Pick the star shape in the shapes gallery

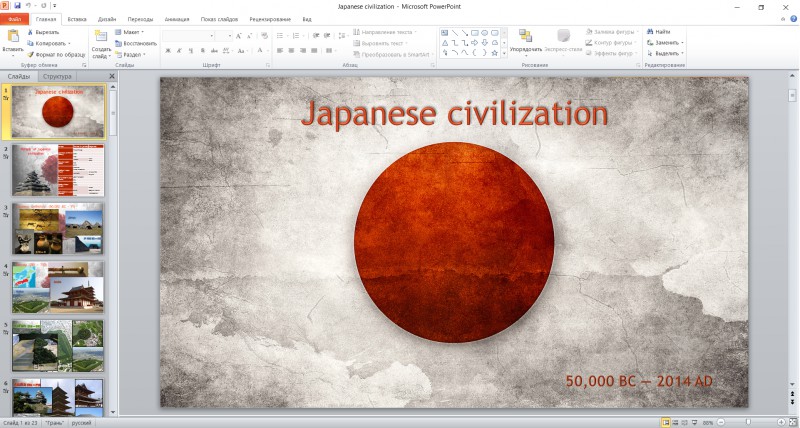(494, 53)
